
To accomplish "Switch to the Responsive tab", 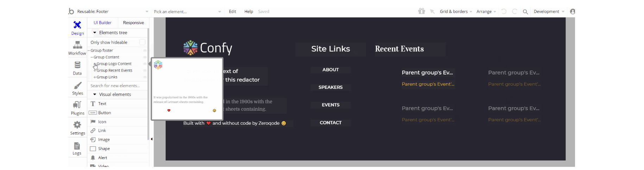I will click(133, 23).
